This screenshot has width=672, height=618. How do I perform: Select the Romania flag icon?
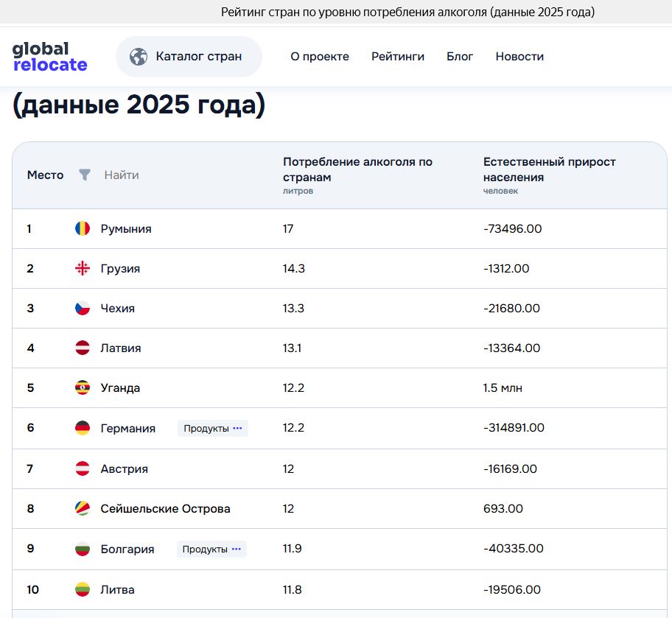click(x=83, y=228)
